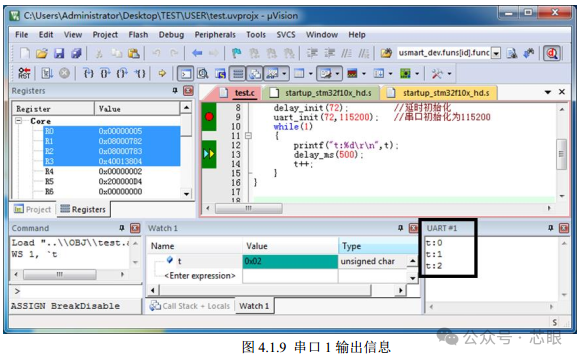The width and height of the screenshot is (580, 360).
Task: Save the current file
Action: point(59,53)
